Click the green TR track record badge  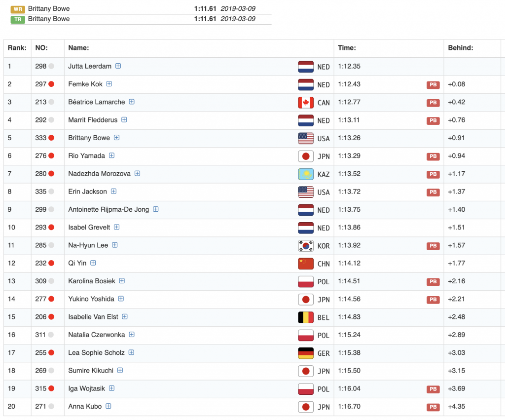pyautogui.click(x=18, y=19)
